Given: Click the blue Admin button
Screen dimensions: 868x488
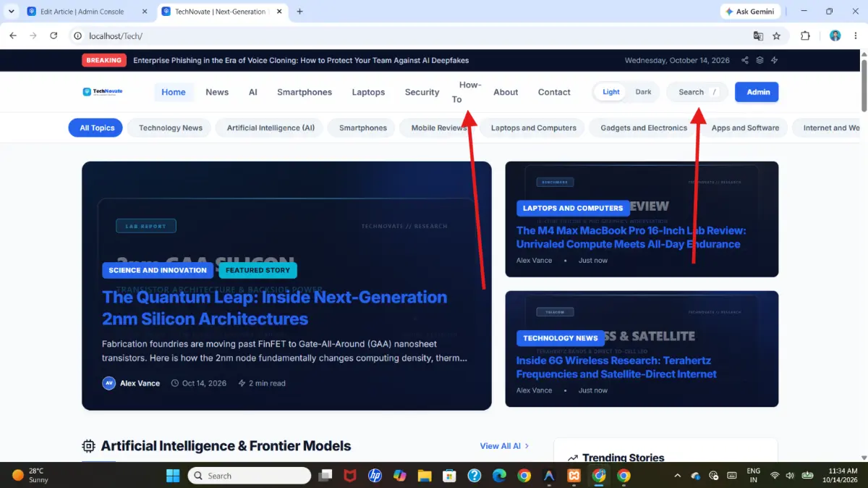Looking at the screenshot, I should [x=757, y=92].
